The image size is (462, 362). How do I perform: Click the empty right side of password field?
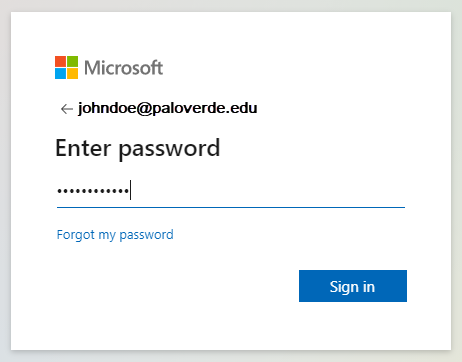[267, 191]
